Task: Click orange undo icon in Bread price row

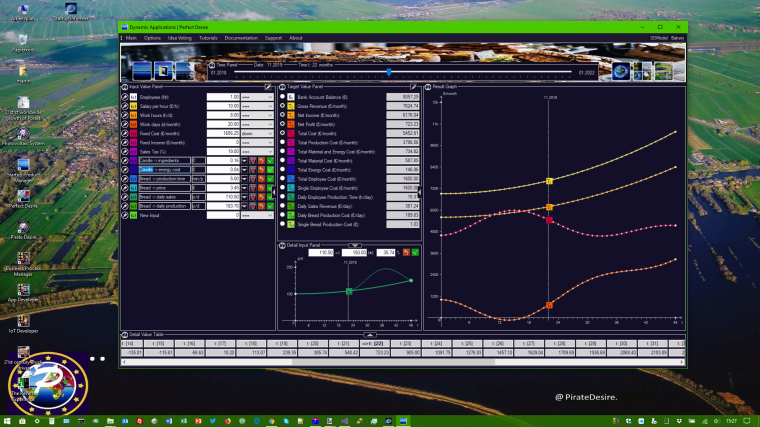Action: pyautogui.click(x=262, y=188)
